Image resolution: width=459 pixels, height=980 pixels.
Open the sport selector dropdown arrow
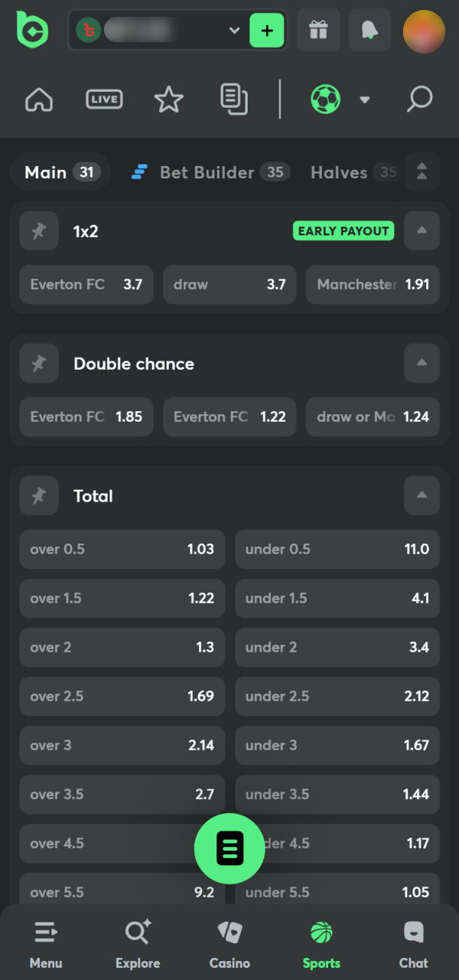click(x=365, y=99)
